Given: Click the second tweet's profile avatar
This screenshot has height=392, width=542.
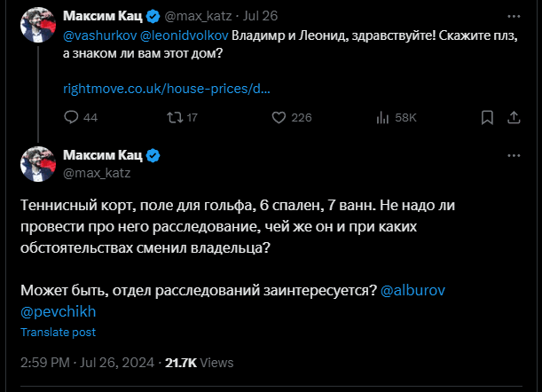Looking at the screenshot, I should (39, 163).
